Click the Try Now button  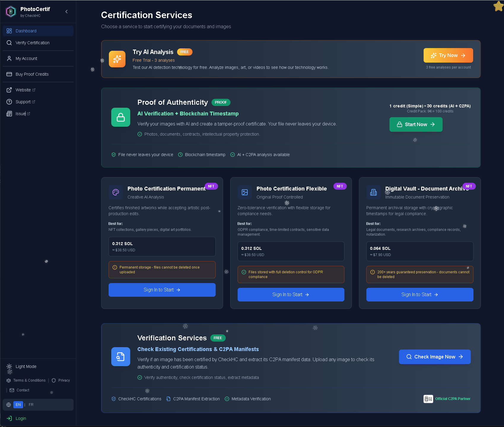pos(448,55)
